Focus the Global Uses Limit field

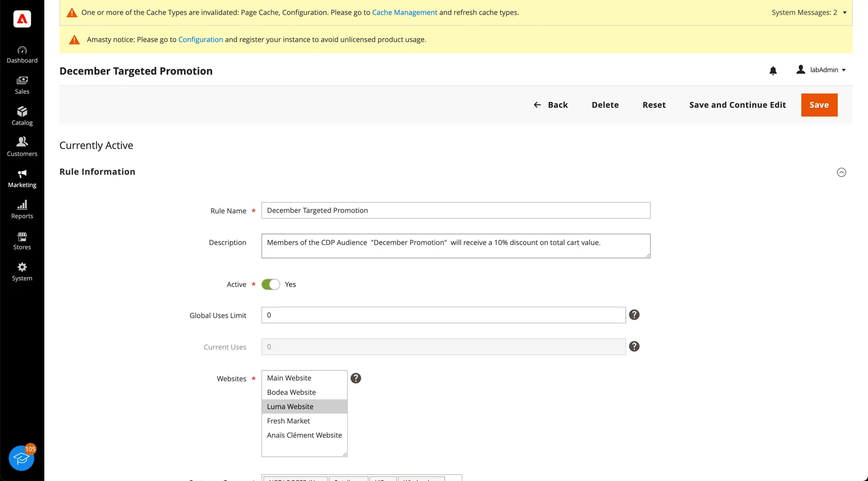click(x=444, y=315)
